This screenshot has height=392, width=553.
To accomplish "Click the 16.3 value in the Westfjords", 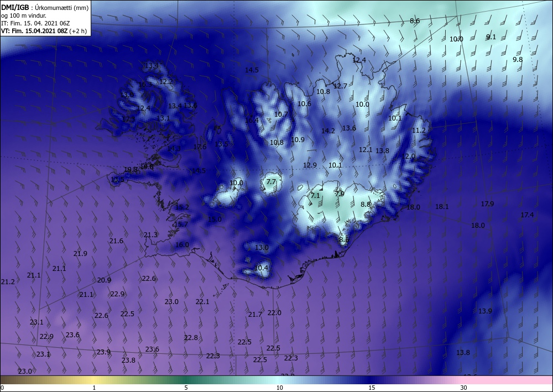I will pyautogui.click(x=145, y=84).
